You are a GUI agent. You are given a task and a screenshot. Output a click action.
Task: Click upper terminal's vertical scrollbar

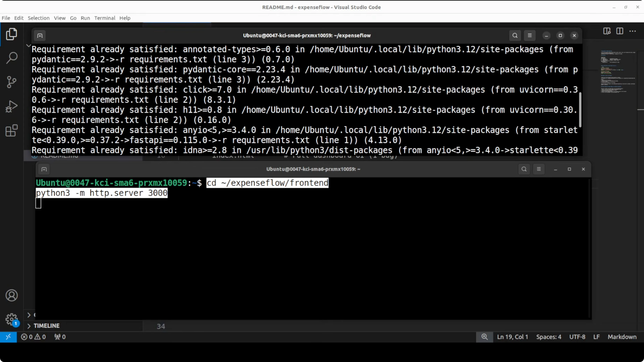pos(580,110)
